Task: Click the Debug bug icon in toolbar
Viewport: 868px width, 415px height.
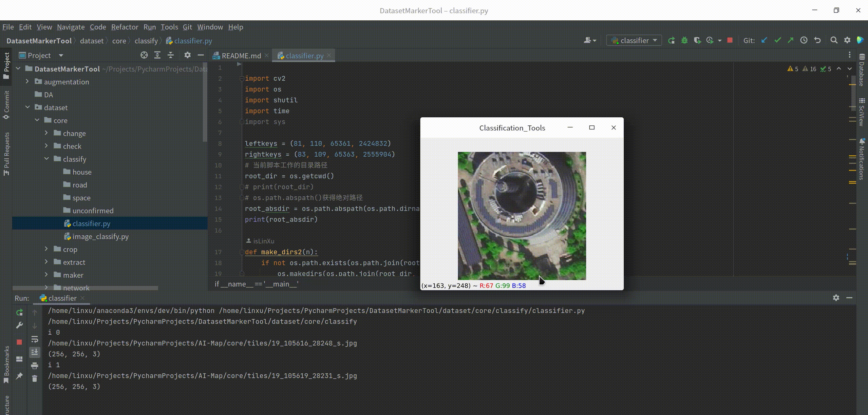Action: (x=684, y=40)
